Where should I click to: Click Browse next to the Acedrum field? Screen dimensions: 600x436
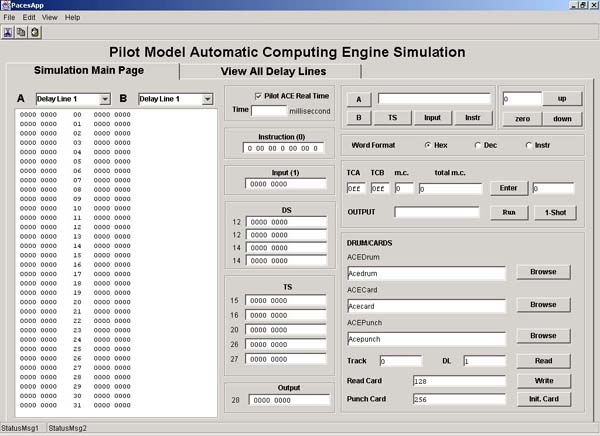pos(543,271)
